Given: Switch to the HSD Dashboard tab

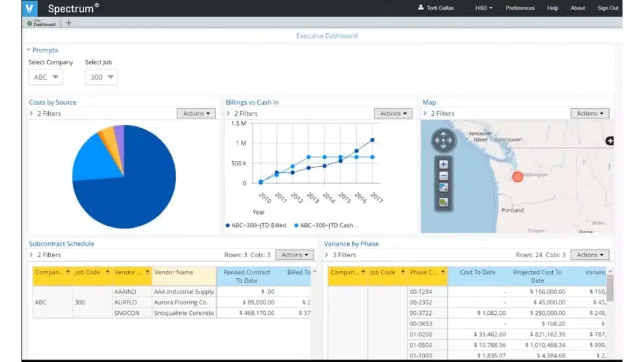Looking at the screenshot, I should coord(42,23).
